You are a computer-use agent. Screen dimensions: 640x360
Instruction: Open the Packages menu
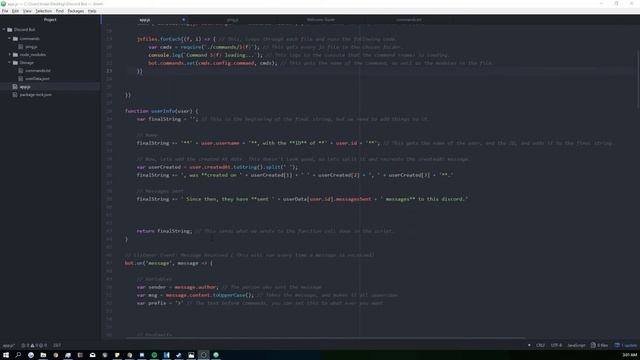(x=76, y=11)
